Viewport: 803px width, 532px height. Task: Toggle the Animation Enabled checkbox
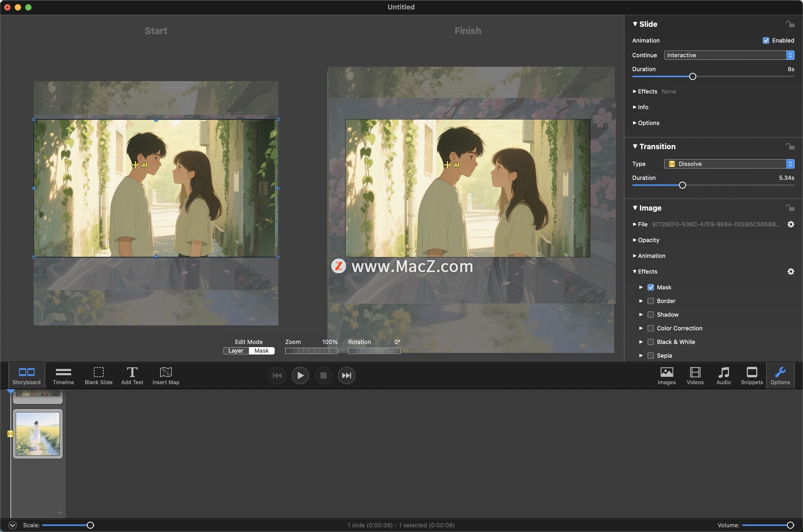766,41
